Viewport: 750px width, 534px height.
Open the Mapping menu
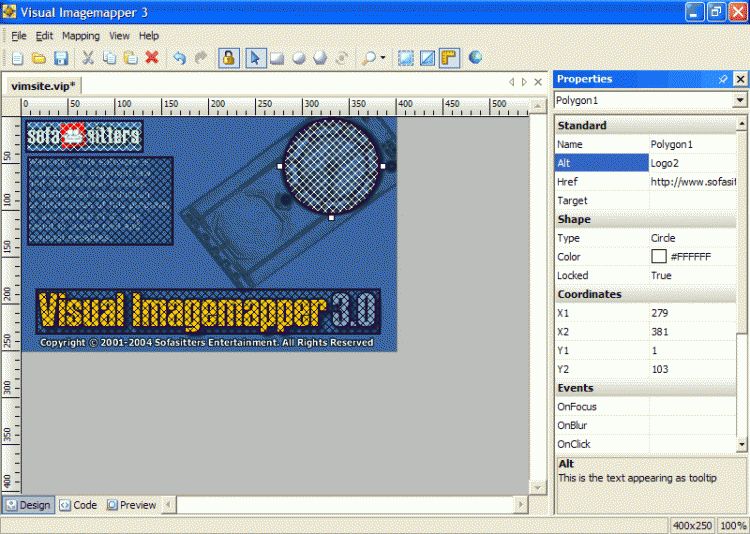click(81, 35)
